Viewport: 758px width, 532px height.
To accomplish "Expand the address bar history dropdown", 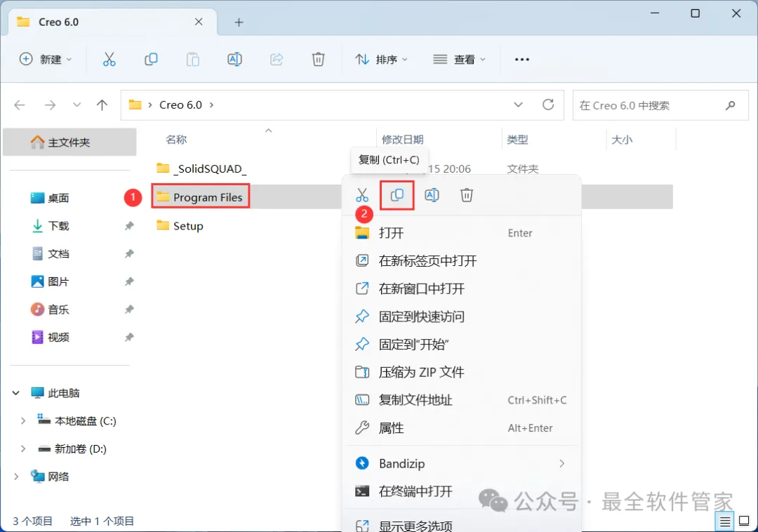I will [518, 105].
